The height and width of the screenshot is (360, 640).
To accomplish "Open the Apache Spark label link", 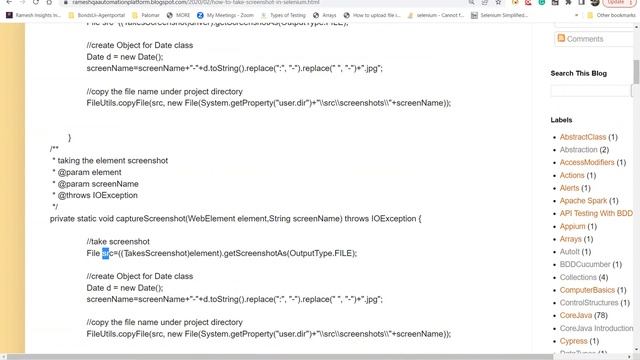I will point(583,200).
